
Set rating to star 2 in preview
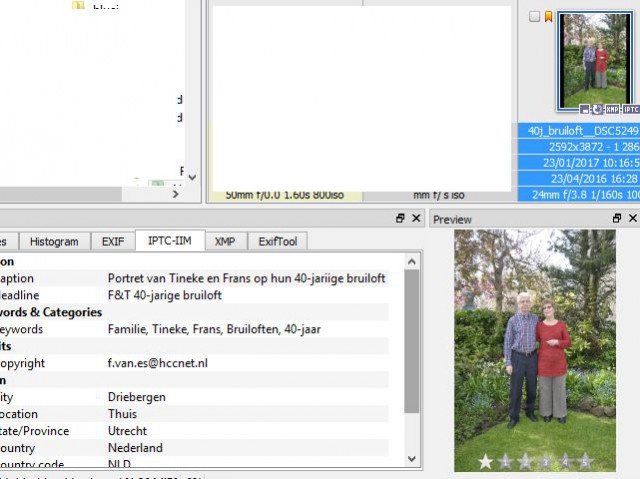pos(525,462)
